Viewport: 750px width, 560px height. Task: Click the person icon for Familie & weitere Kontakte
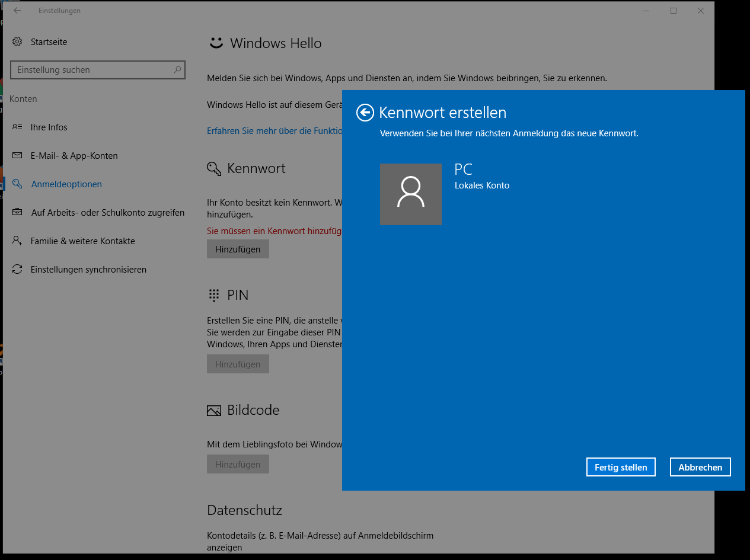click(x=17, y=241)
